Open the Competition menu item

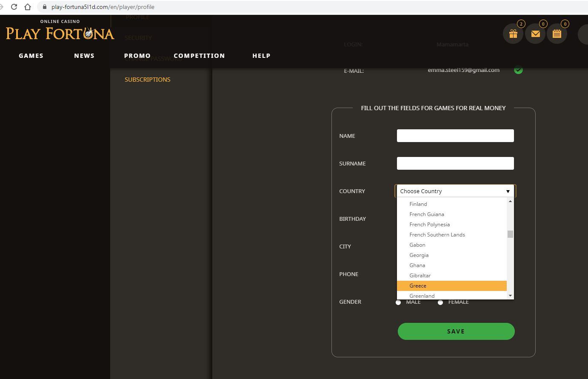199,56
